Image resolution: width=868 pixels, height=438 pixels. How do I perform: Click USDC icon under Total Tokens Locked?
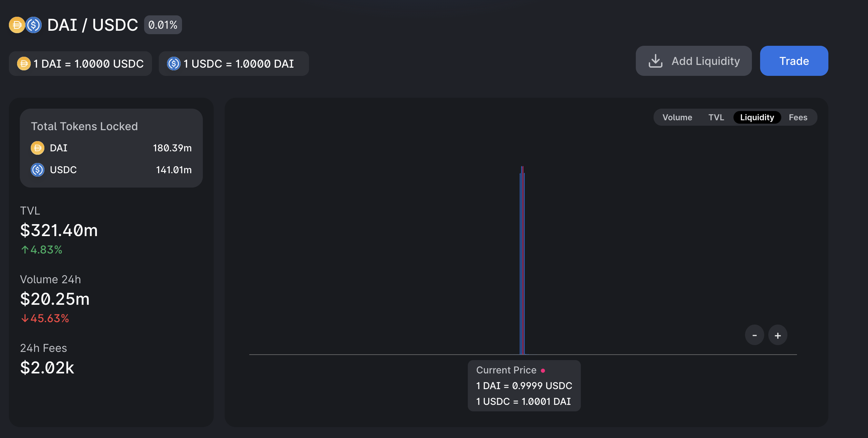[38, 170]
